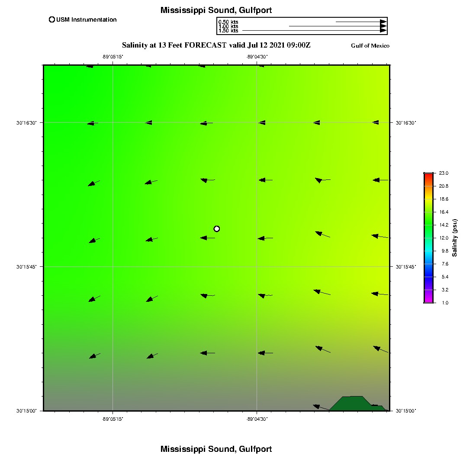
Task: Click the magenta bottom of the salinity color bar
Action: click(x=428, y=300)
